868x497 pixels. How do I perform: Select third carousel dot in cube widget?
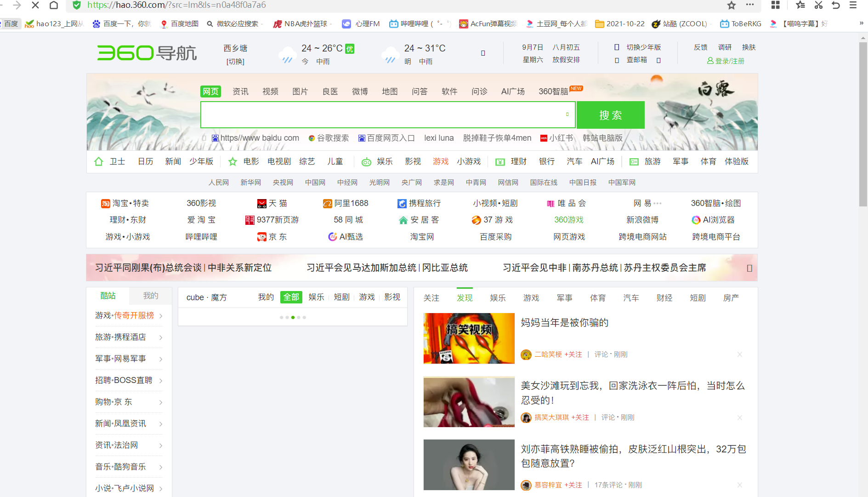293,317
